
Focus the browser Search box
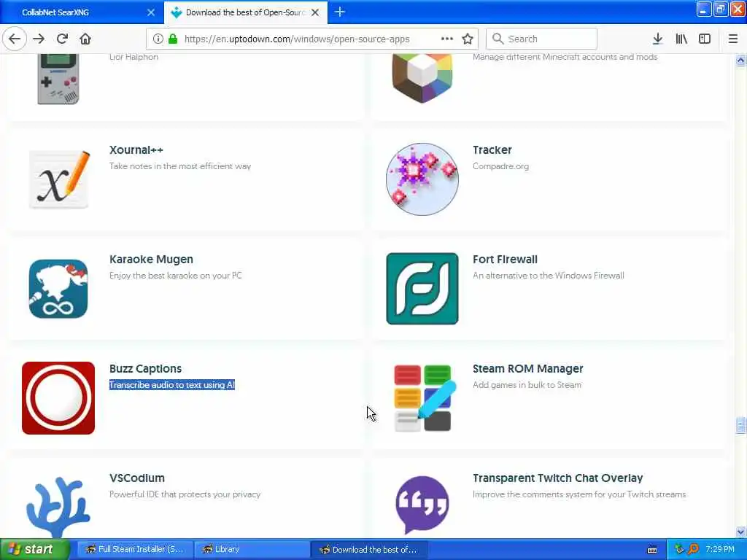pos(542,39)
